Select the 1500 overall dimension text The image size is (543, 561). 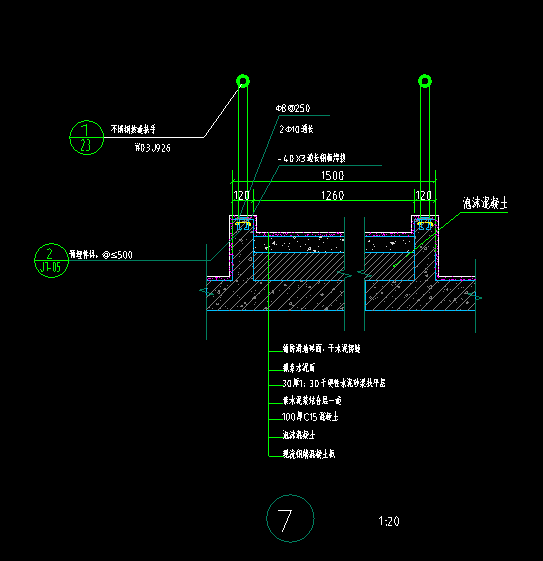point(332,175)
